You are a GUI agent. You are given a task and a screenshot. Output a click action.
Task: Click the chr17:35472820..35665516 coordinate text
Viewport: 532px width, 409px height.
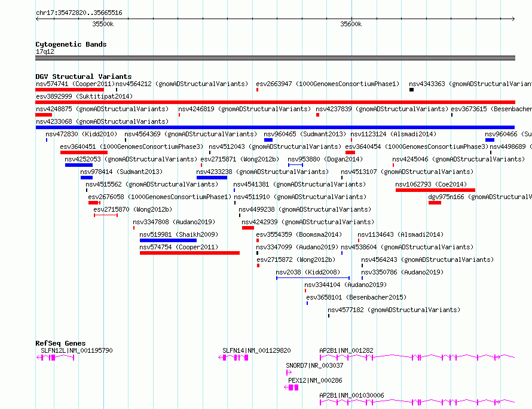(79, 13)
